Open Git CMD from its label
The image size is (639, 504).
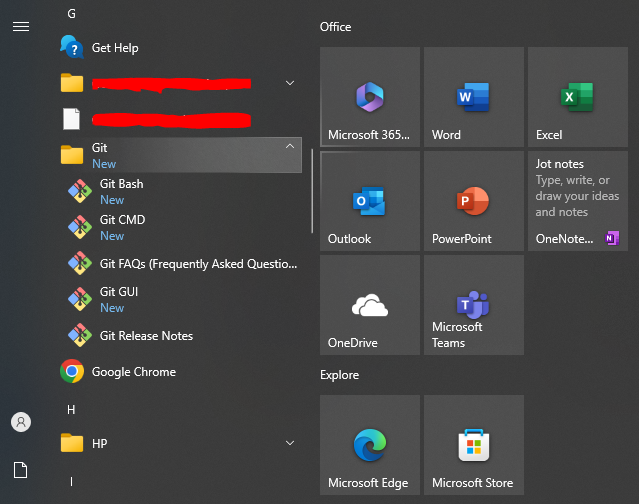click(x=122, y=220)
